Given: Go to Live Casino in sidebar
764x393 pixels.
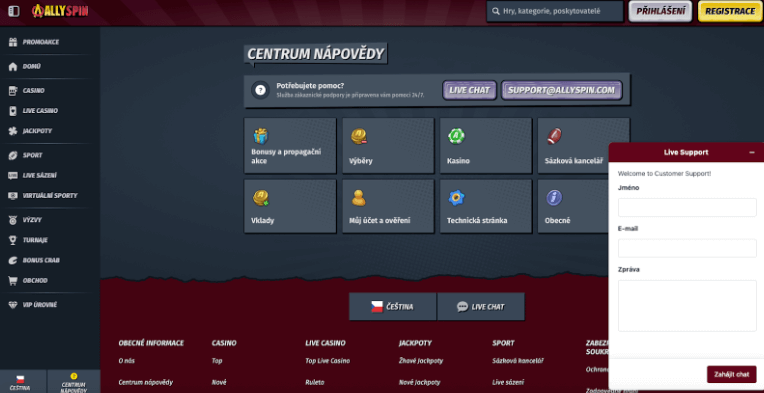Looking at the screenshot, I should [40, 111].
